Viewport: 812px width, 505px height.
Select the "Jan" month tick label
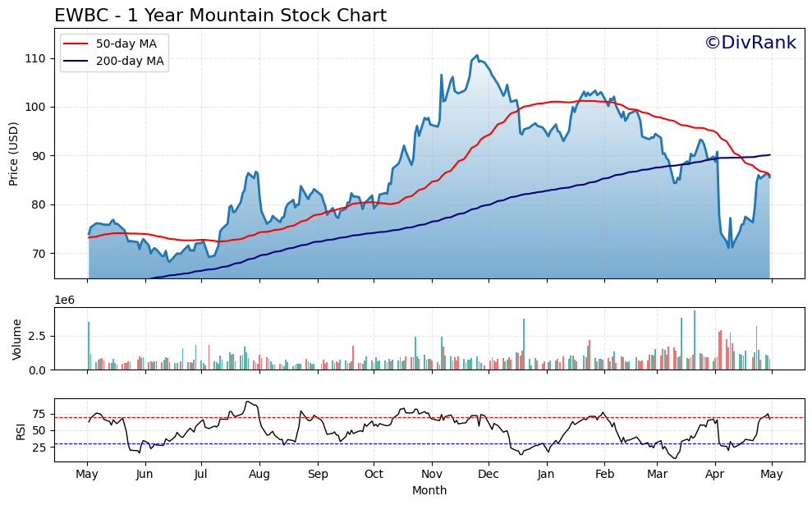[x=546, y=475]
